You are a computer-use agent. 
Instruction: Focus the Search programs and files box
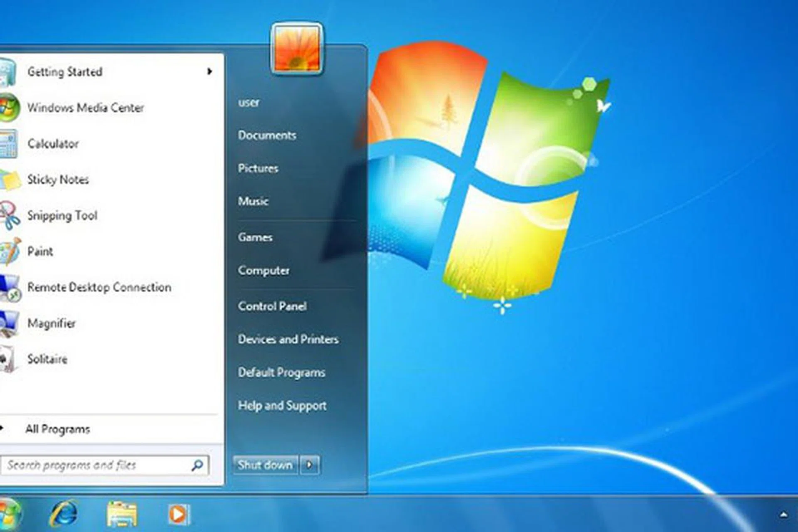[x=96, y=465]
